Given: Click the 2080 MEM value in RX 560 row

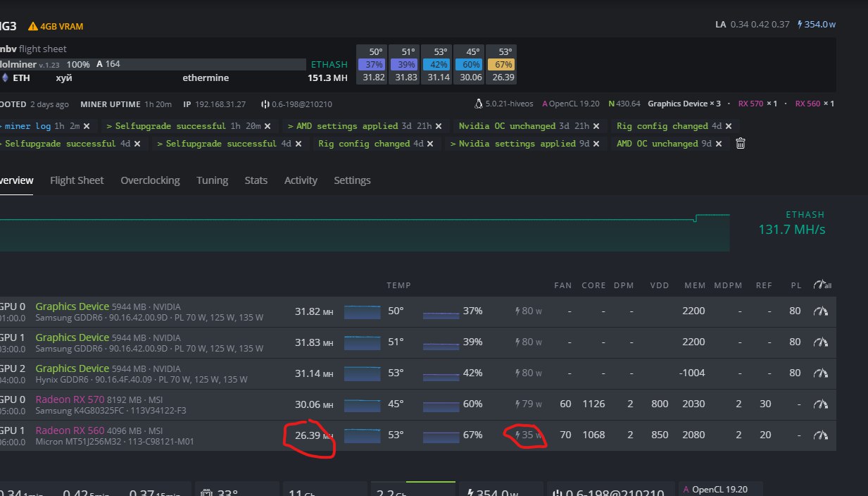Looking at the screenshot, I should point(693,435).
